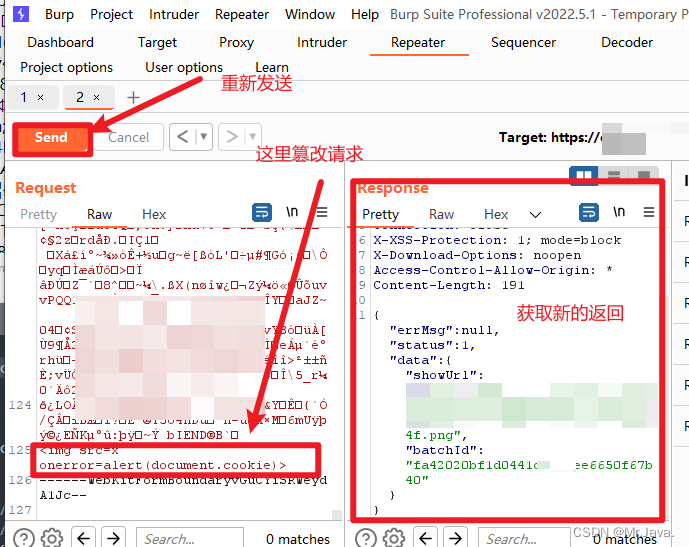Open the User options tab
This screenshot has width=689, height=547.
click(x=184, y=67)
